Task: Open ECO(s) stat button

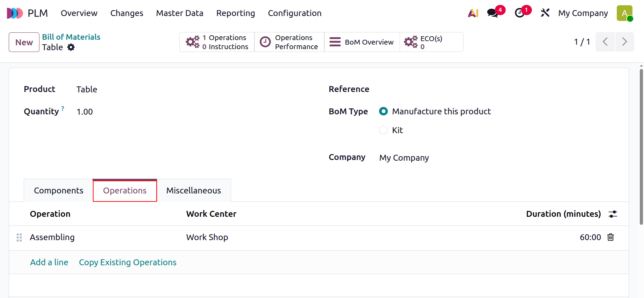Action: click(431, 42)
